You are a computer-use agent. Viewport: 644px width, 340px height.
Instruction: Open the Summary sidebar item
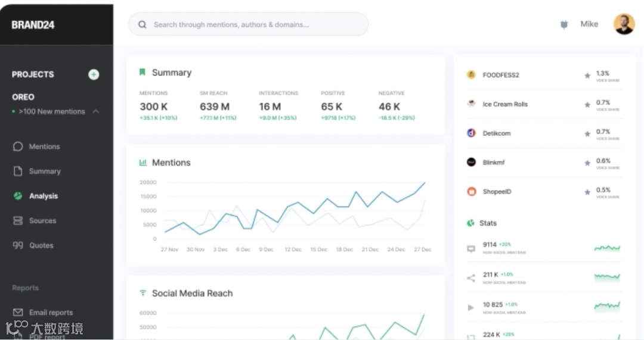(44, 171)
